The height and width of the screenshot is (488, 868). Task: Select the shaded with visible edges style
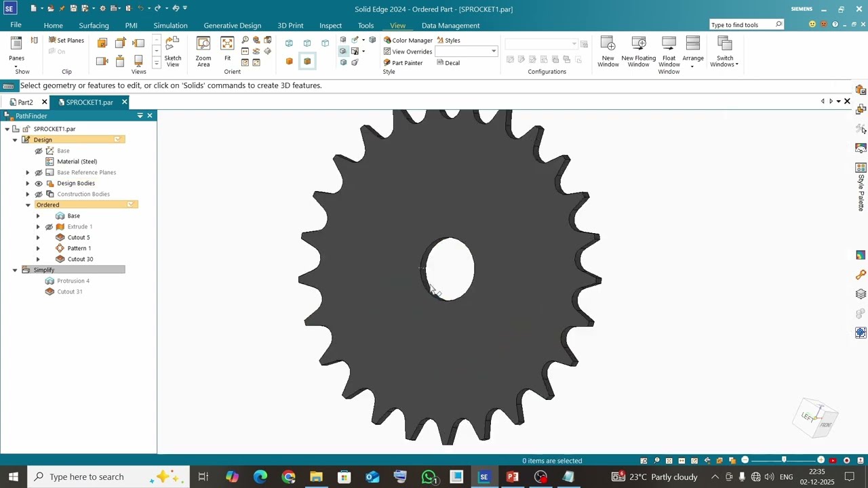(307, 62)
